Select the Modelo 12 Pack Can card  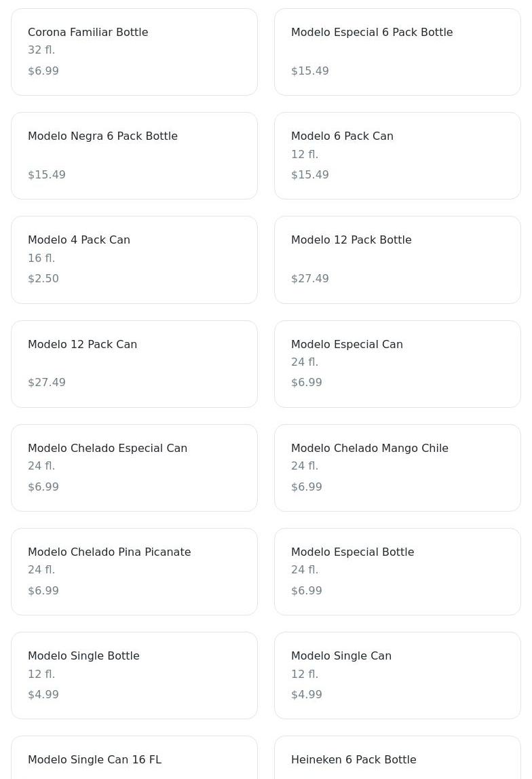134,364
